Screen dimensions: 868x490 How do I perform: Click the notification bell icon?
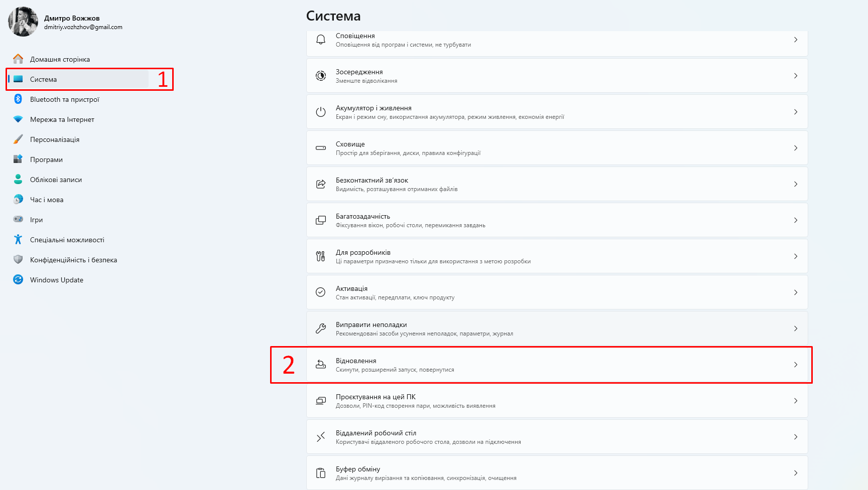point(321,40)
